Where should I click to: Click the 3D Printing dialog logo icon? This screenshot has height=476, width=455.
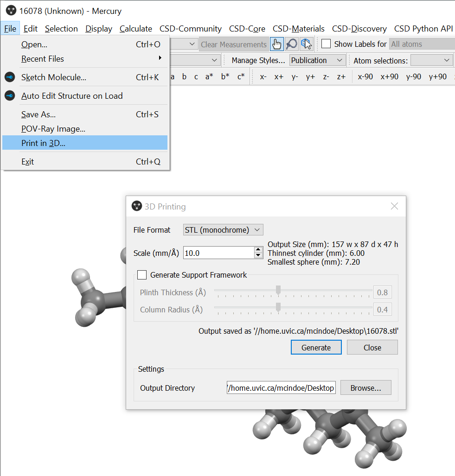click(x=137, y=206)
